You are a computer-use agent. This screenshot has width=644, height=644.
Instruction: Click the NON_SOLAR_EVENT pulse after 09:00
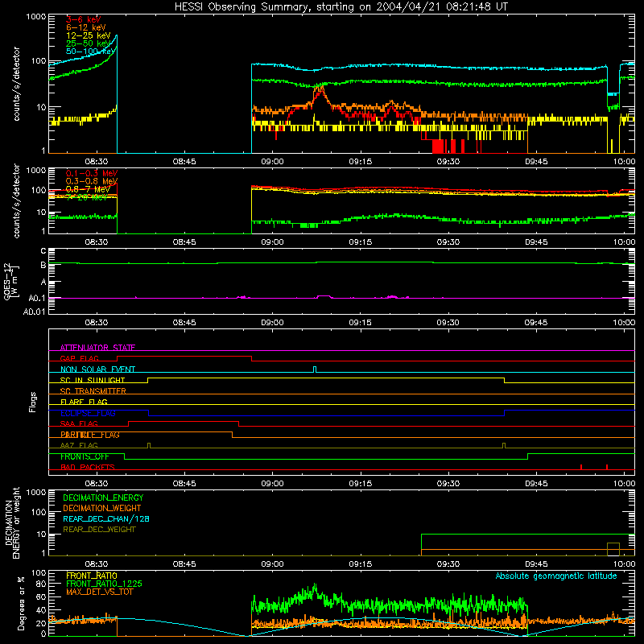click(315, 369)
